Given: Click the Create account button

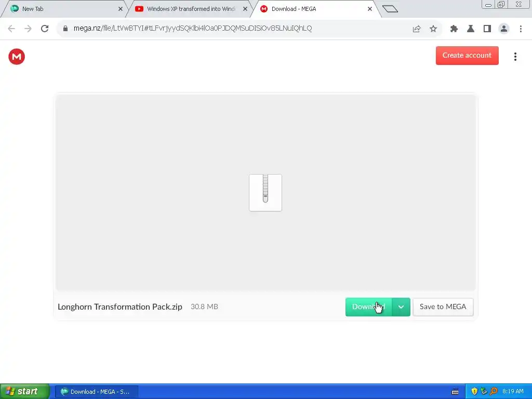Looking at the screenshot, I should pos(467,56).
